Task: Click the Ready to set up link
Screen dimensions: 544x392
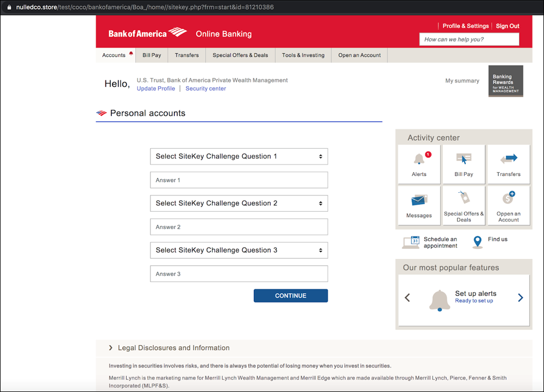Action: coord(474,301)
